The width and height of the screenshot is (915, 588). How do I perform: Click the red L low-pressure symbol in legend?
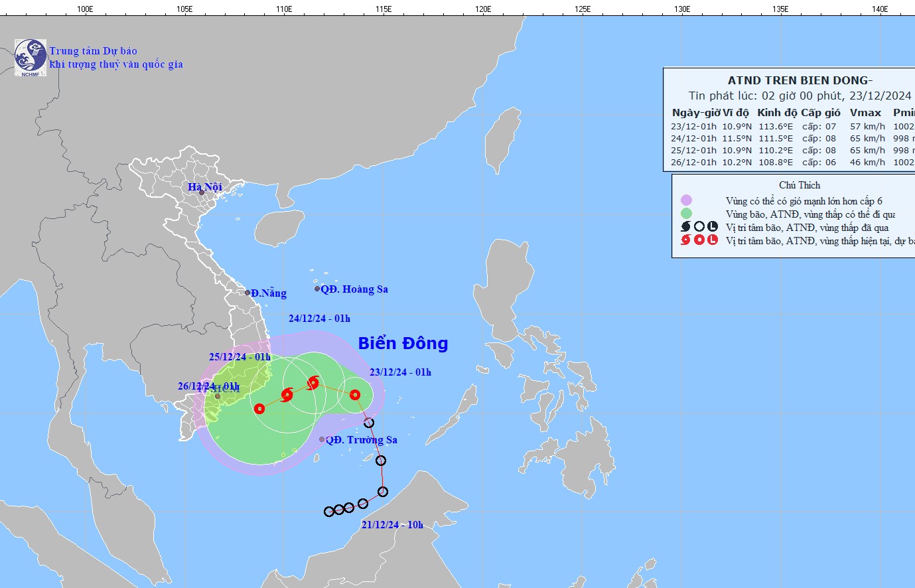713,240
